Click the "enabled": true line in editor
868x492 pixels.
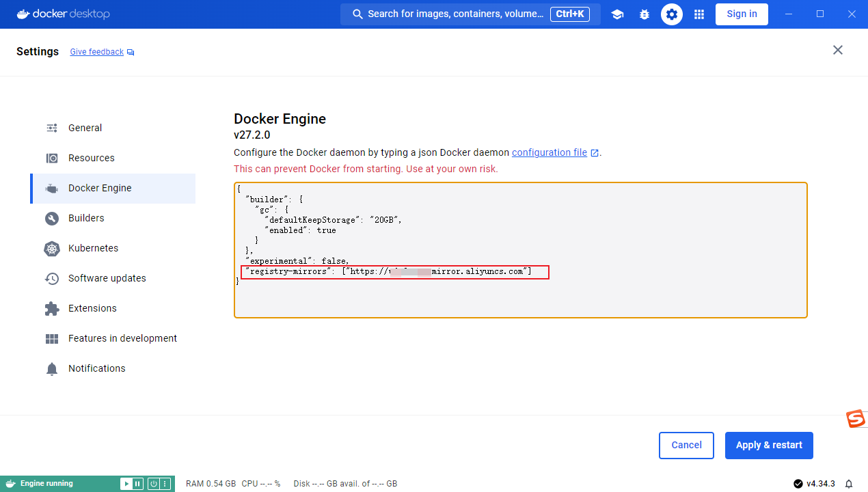click(x=300, y=230)
